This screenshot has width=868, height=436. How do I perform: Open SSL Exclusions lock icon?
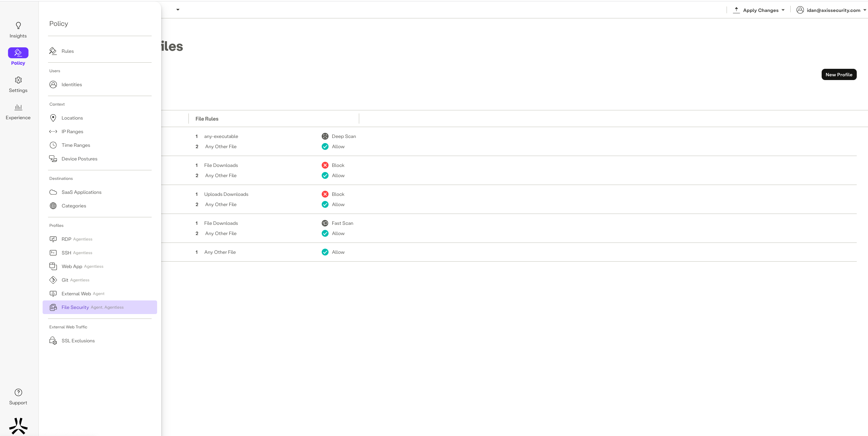point(53,341)
